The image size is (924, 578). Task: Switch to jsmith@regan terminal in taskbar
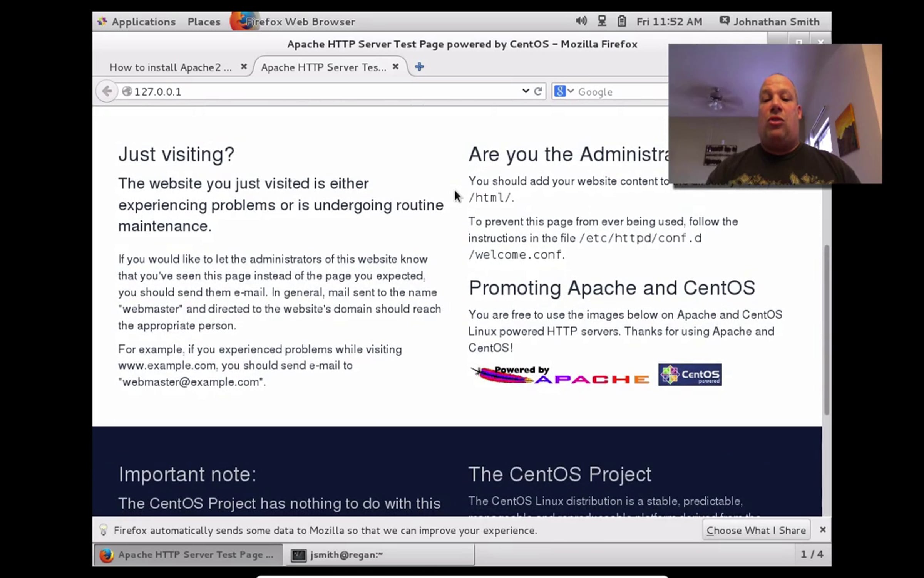coord(346,555)
